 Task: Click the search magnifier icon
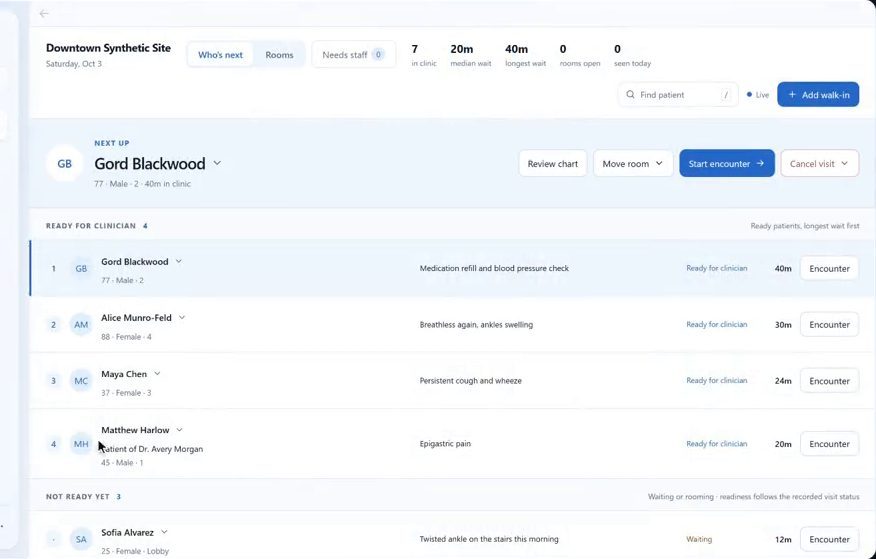(630, 94)
